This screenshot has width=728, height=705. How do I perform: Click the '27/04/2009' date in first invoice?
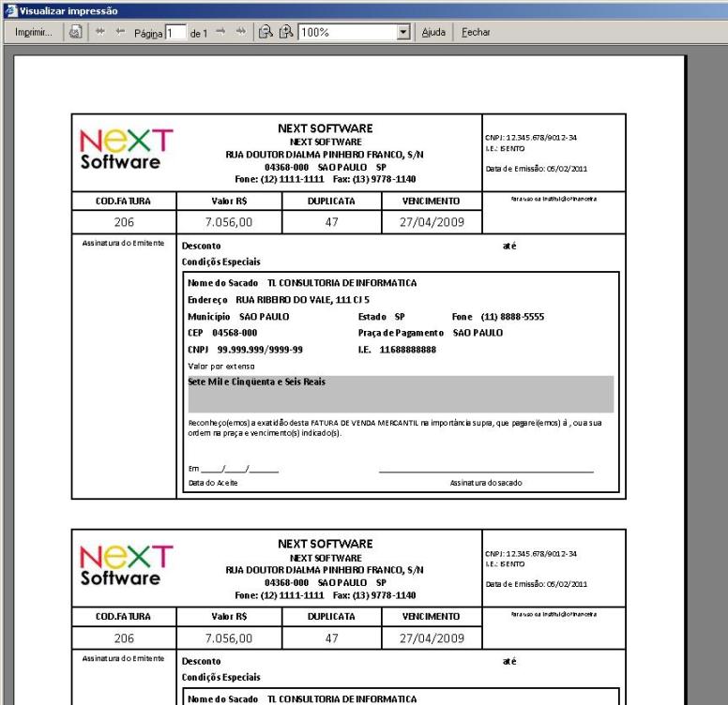(x=432, y=222)
